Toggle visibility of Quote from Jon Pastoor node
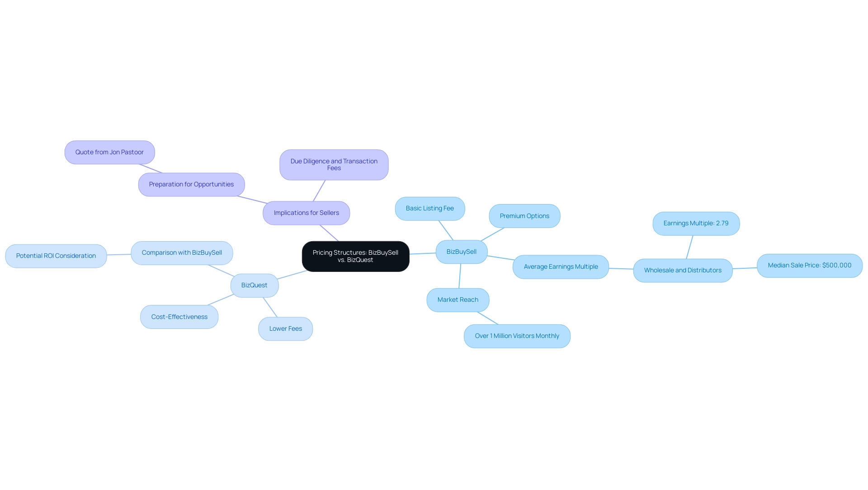868x490 pixels. pyautogui.click(x=109, y=152)
